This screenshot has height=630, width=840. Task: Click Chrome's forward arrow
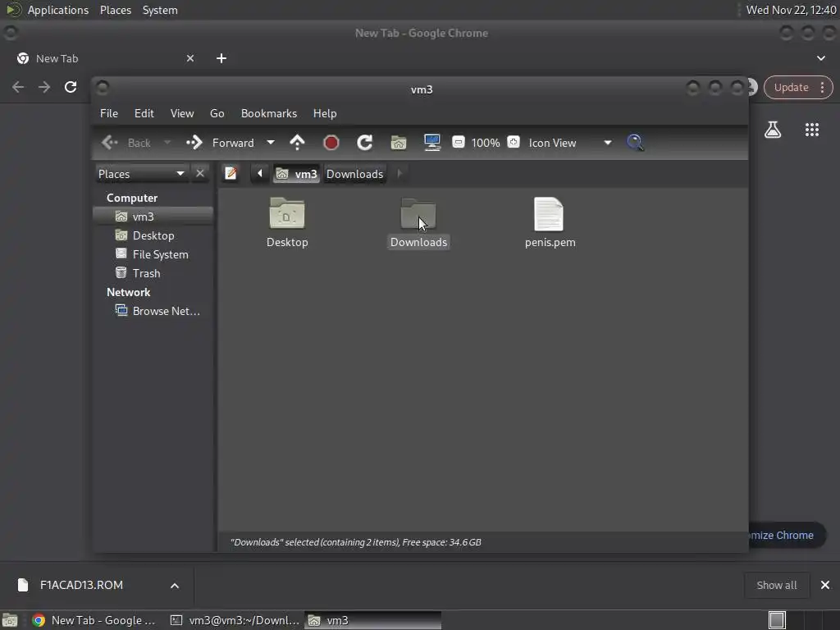[x=44, y=87]
